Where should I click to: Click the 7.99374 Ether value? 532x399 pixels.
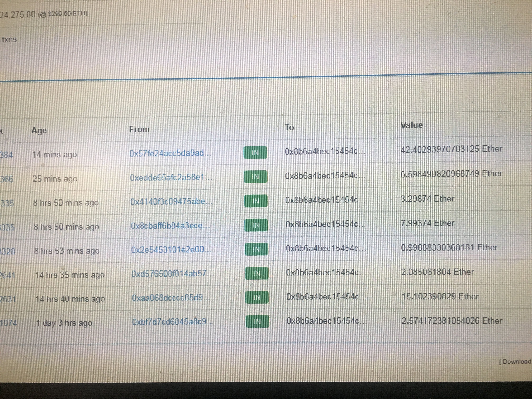pyautogui.click(x=428, y=223)
